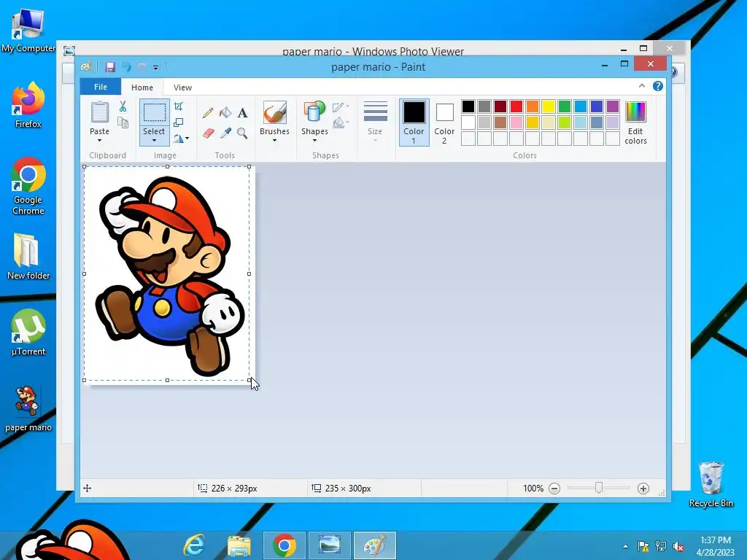Select the paper mario desktop file

[x=28, y=408]
